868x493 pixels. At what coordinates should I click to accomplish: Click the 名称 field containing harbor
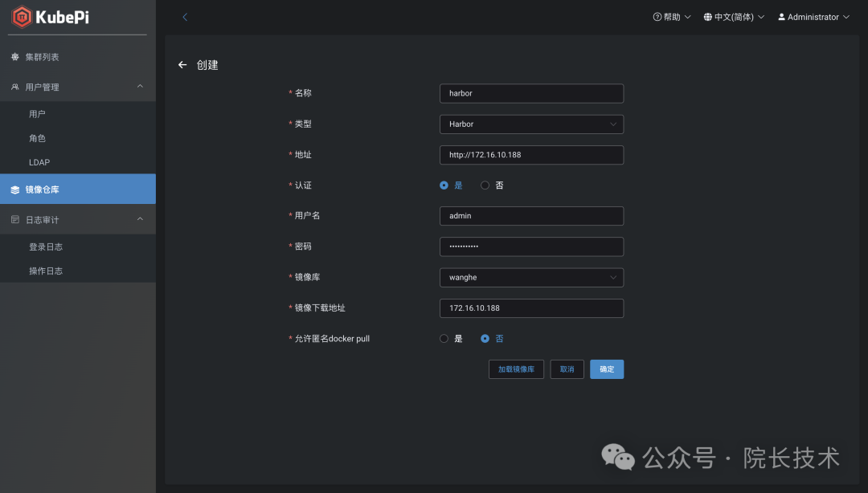click(531, 93)
